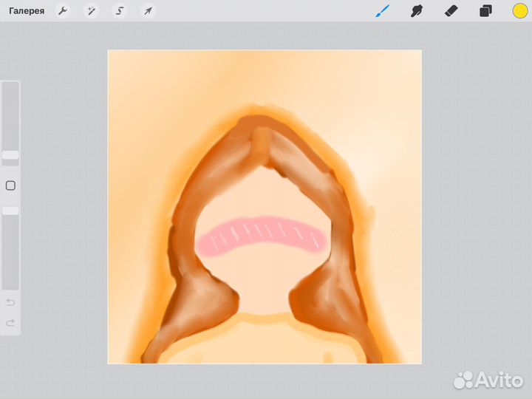Open the Layers panel
The image size is (532, 399).
coord(485,11)
